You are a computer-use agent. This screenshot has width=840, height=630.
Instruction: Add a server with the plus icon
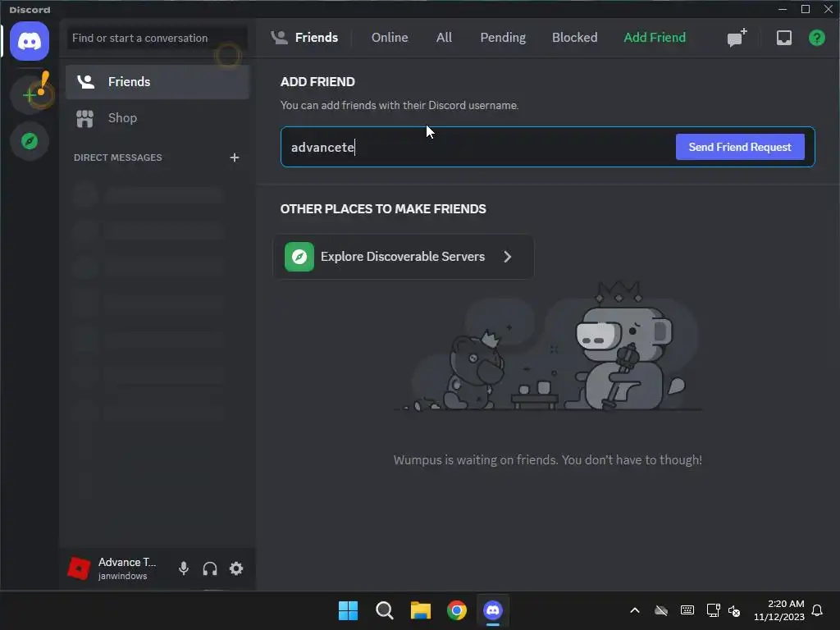(x=30, y=95)
